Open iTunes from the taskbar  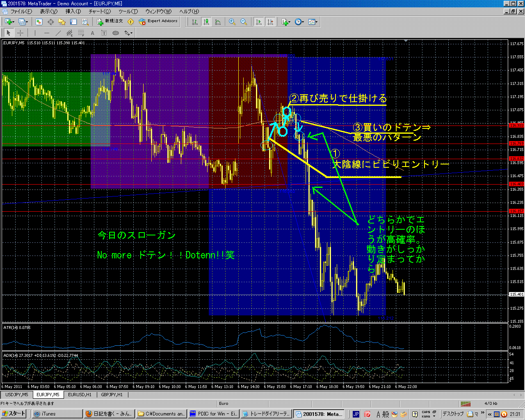tap(45, 414)
